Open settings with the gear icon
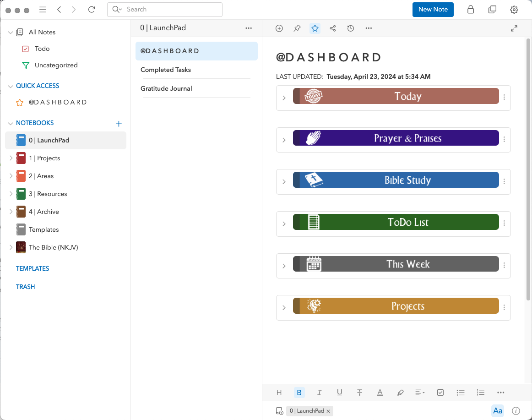Viewport: 532px width, 420px height. [x=514, y=10]
